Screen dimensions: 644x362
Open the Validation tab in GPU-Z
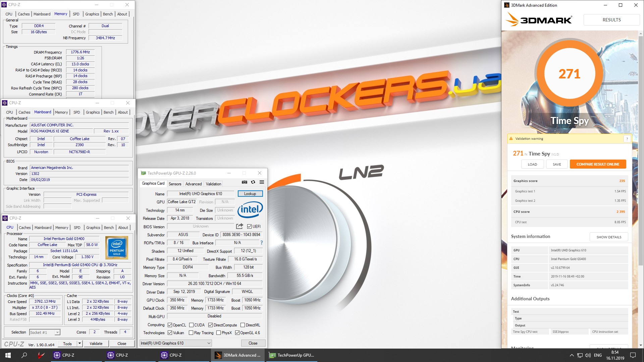coord(213,184)
